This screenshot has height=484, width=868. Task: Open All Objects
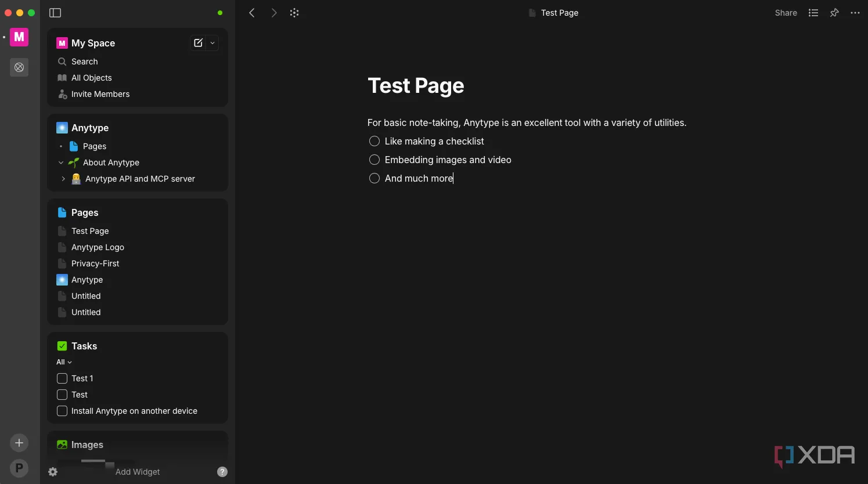(x=92, y=78)
